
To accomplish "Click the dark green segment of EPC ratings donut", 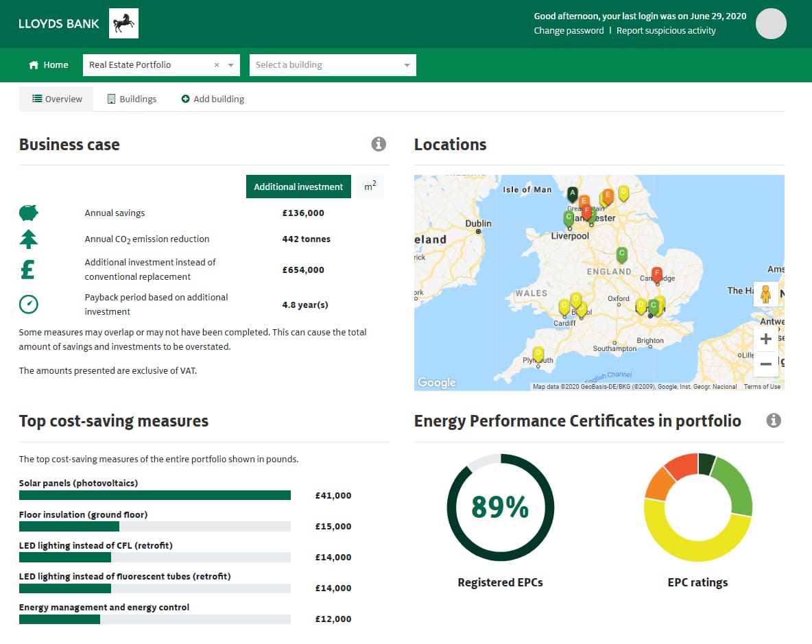I will (705, 464).
